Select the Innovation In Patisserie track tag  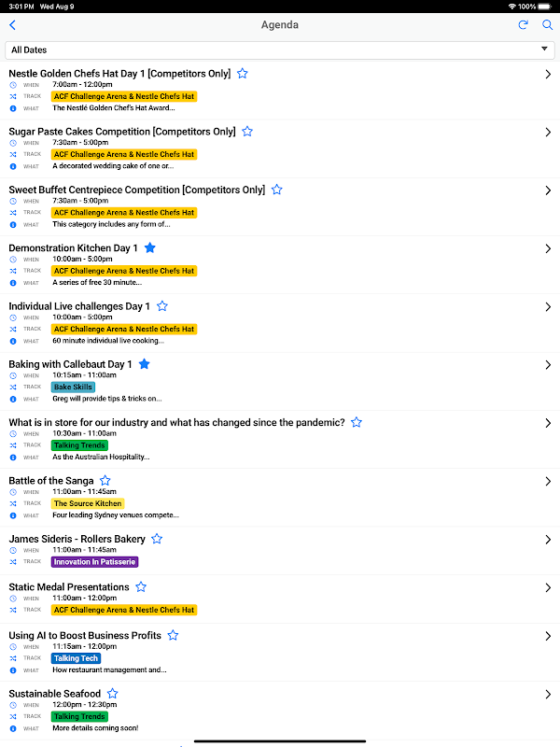[95, 562]
